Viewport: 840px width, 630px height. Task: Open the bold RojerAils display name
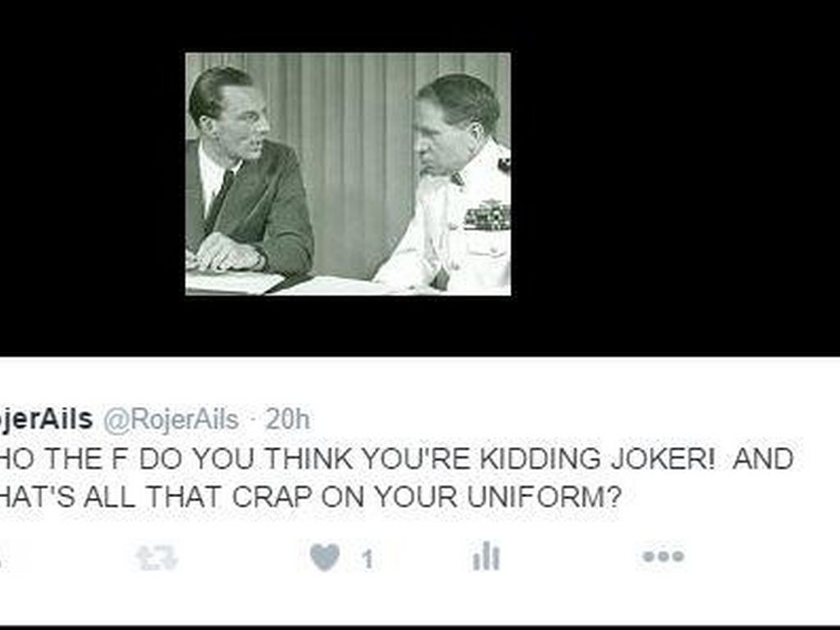[x=46, y=419]
